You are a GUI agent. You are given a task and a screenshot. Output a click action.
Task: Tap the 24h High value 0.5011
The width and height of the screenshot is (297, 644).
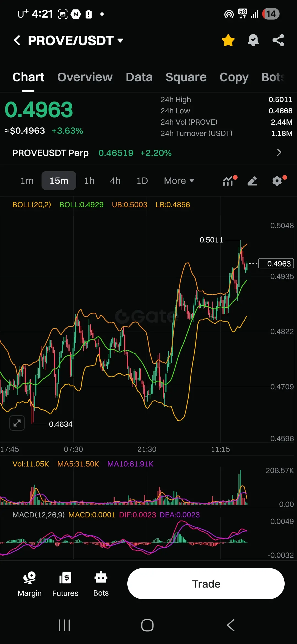click(280, 99)
